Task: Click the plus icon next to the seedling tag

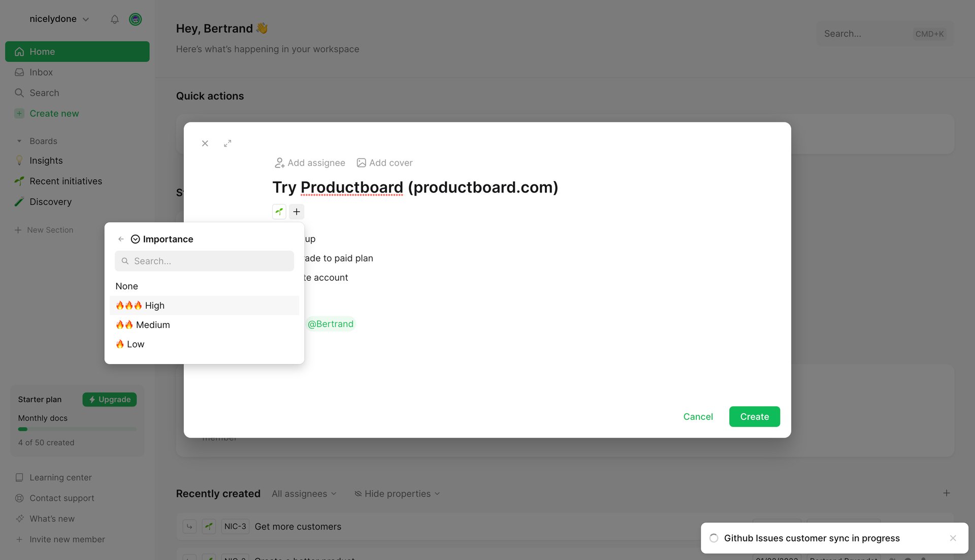Action: 297,211
